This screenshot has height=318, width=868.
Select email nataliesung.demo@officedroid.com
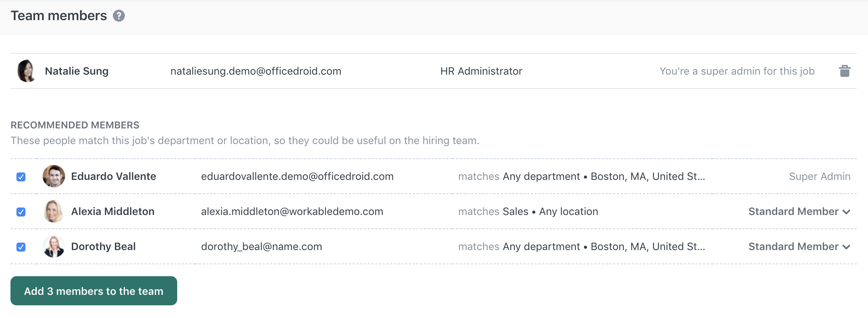(x=256, y=71)
